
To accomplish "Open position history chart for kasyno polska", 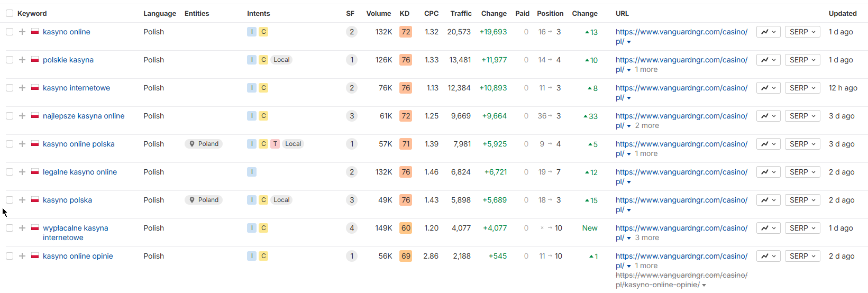I will [x=768, y=200].
